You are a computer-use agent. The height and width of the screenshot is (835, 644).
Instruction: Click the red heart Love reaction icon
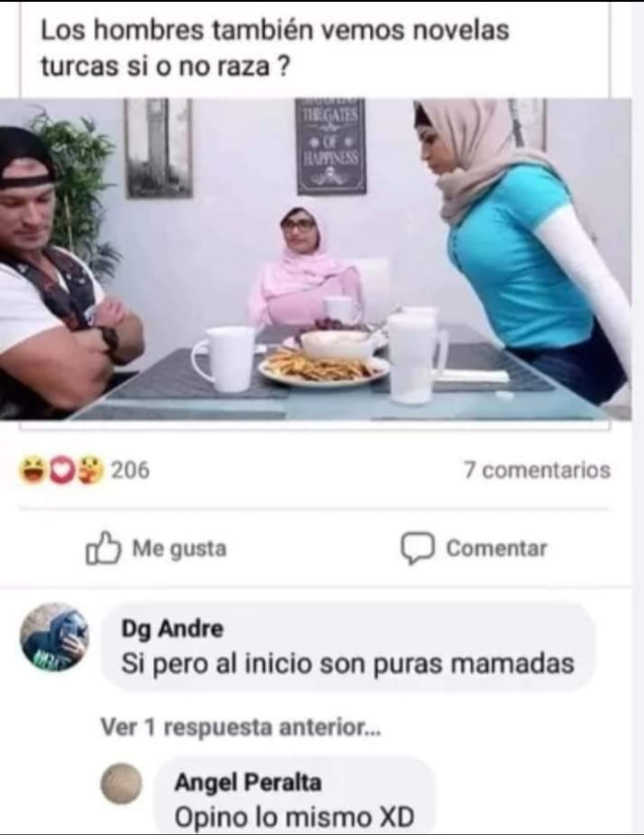point(62,470)
